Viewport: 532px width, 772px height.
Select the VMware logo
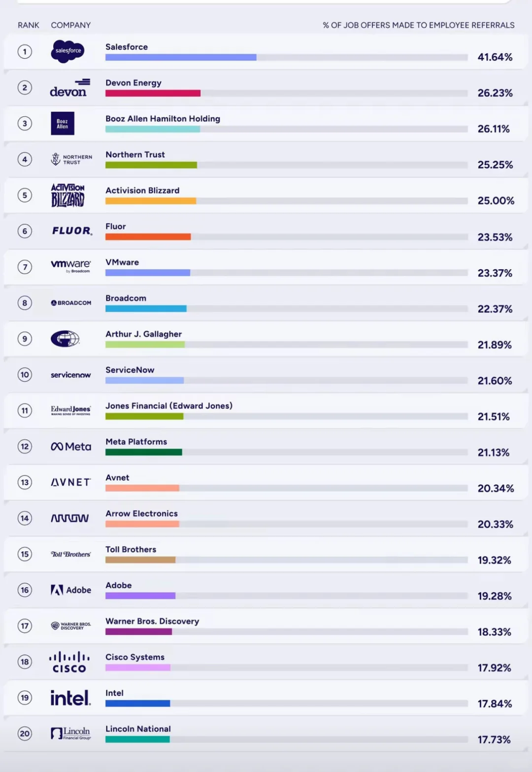(x=71, y=266)
